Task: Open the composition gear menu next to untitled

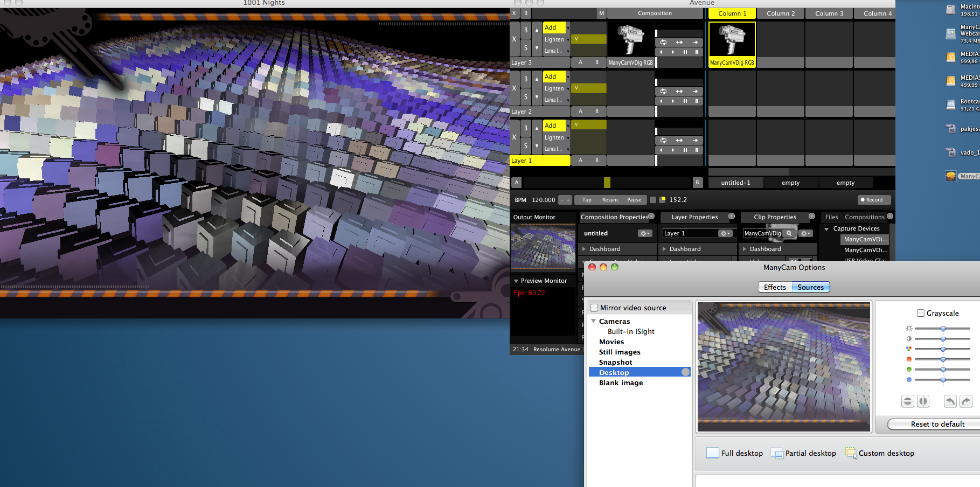Action: coord(645,233)
